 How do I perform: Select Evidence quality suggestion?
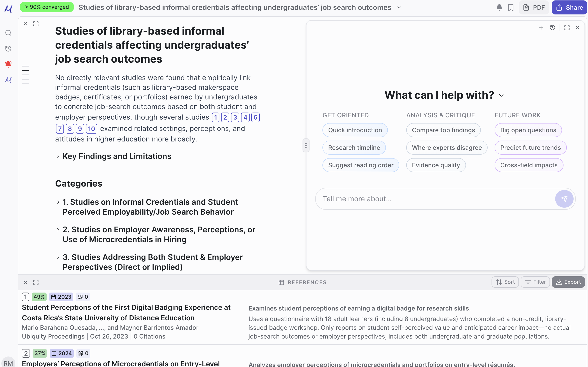pyautogui.click(x=436, y=165)
